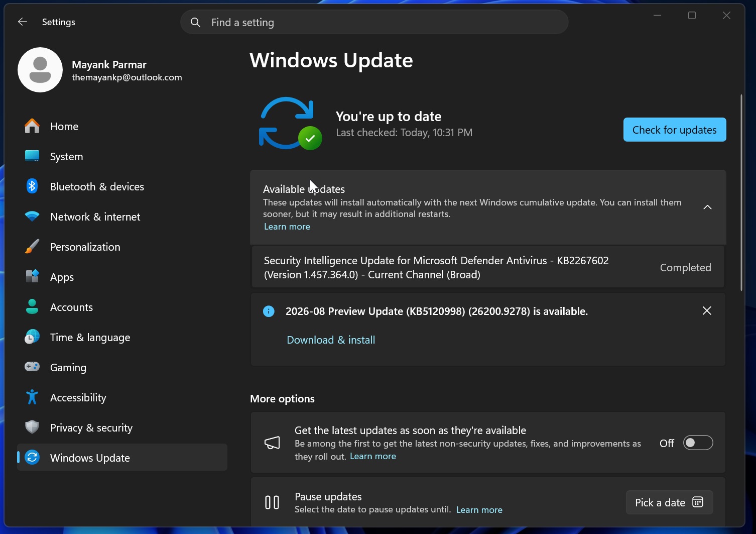Screen dimensions: 756x534
Task: Click the Mayank Parmar account name
Action: [x=109, y=65]
